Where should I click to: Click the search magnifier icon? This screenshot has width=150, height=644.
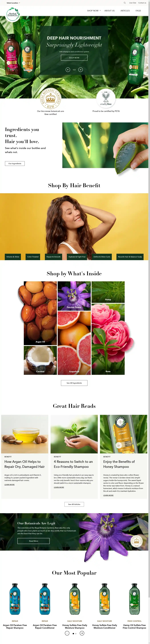click(x=125, y=3)
